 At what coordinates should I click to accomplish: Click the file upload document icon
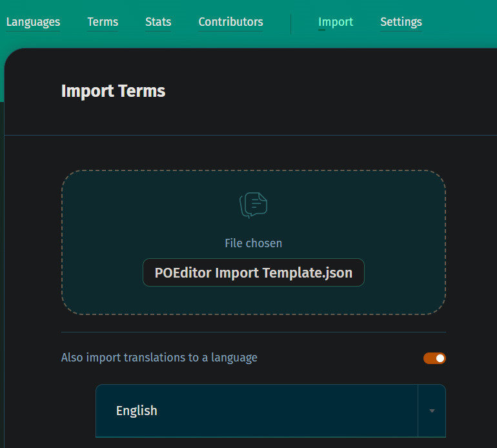pos(253,205)
